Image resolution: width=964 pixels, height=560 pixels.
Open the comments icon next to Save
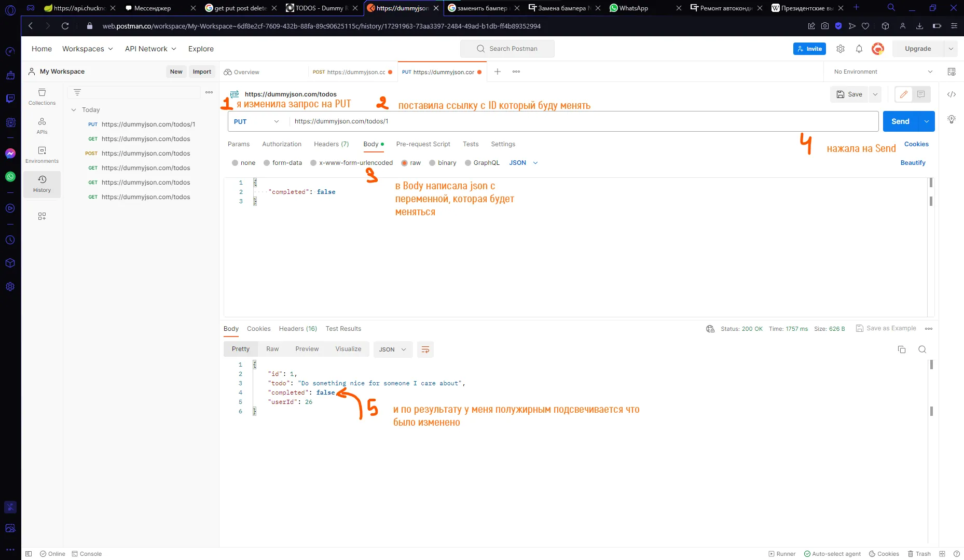921,94
